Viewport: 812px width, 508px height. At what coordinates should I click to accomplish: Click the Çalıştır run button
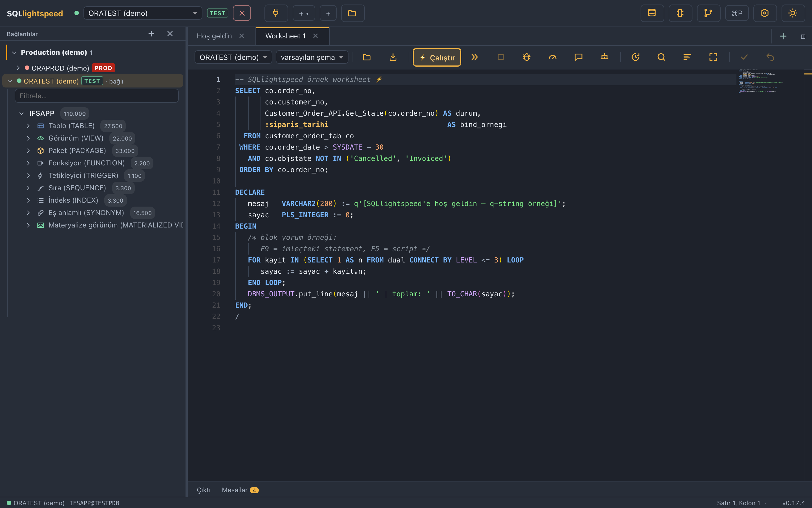(437, 58)
